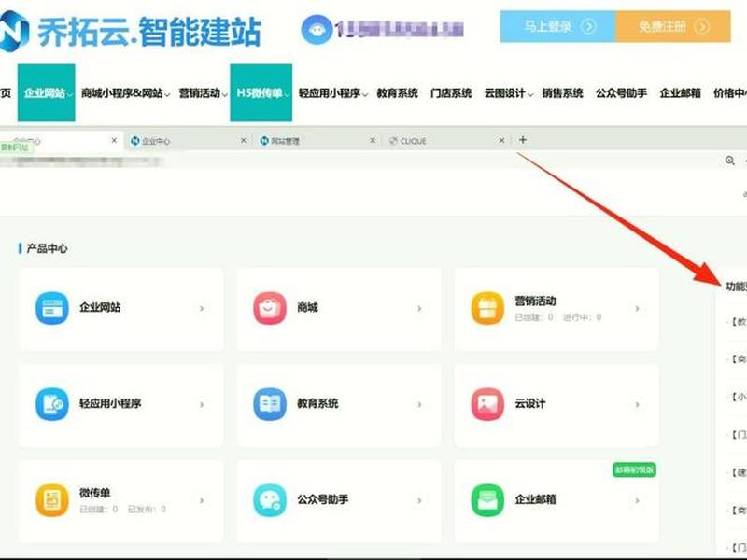Open the 商城 shopping bag icon

tap(270, 308)
